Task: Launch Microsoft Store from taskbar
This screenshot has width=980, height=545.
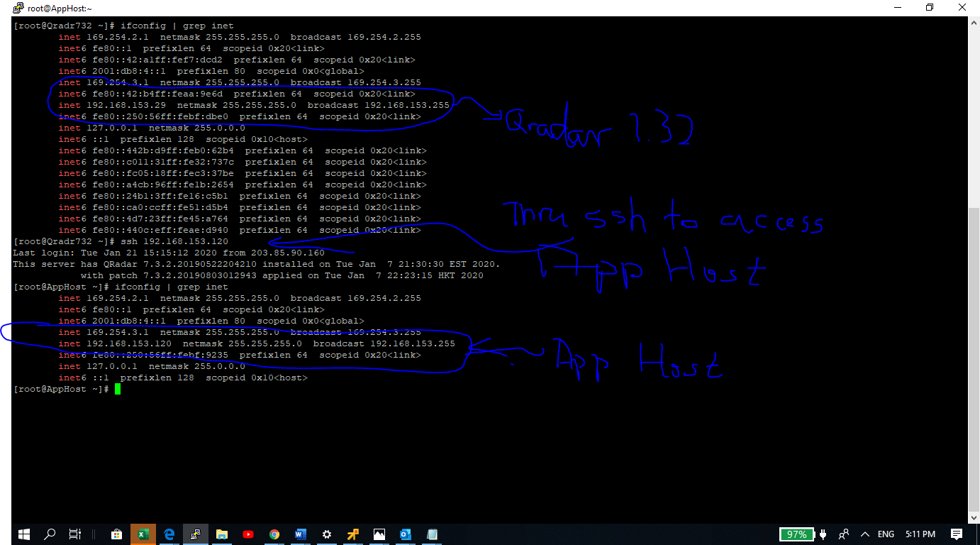Action: [117, 534]
